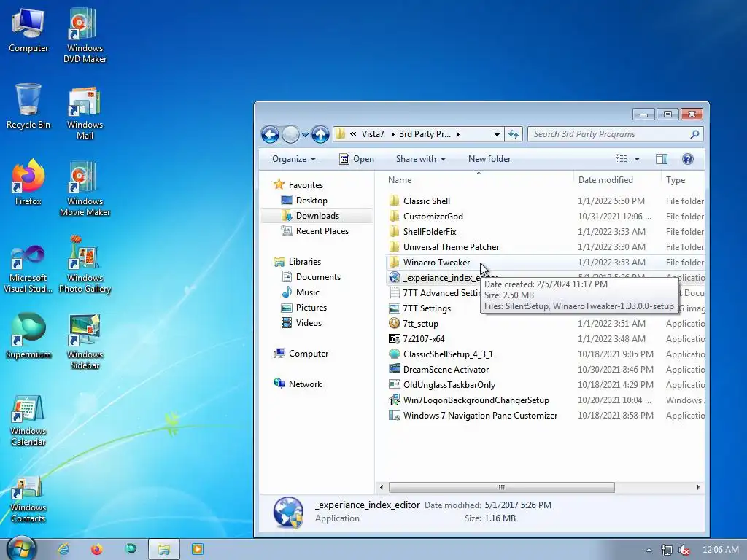Open Documents library

click(318, 276)
